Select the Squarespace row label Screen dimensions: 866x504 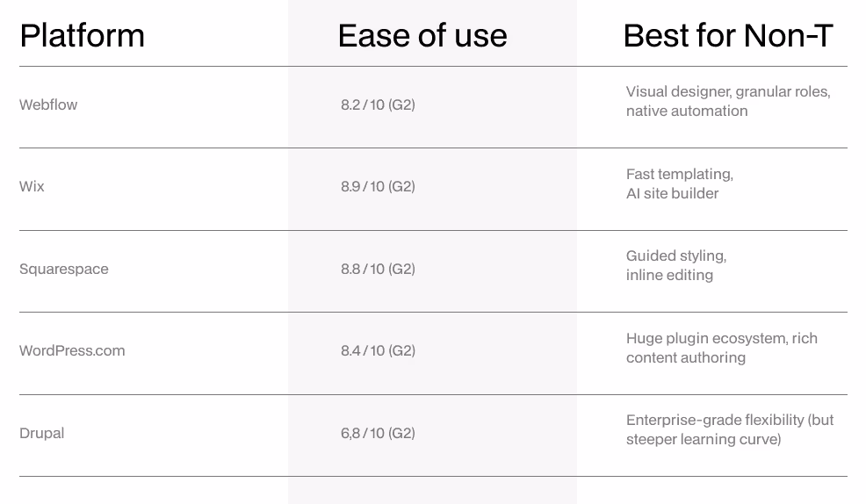click(64, 269)
